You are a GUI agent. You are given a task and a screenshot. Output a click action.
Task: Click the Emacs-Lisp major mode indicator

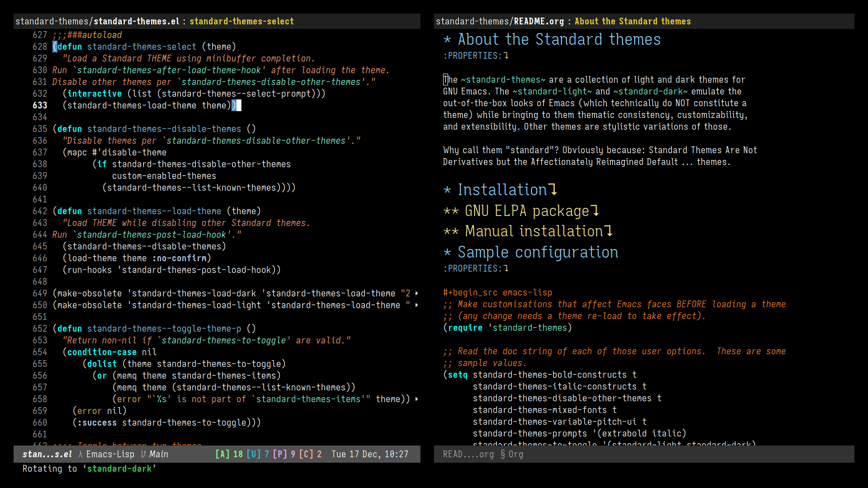click(x=110, y=454)
